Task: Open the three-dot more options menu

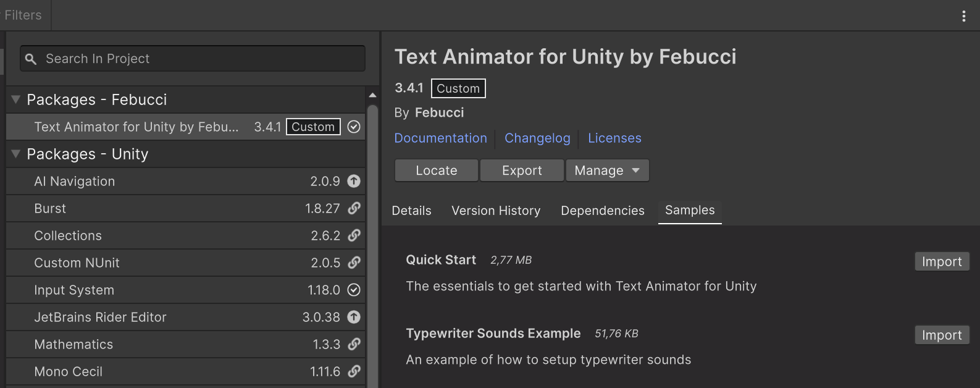Action: tap(963, 16)
